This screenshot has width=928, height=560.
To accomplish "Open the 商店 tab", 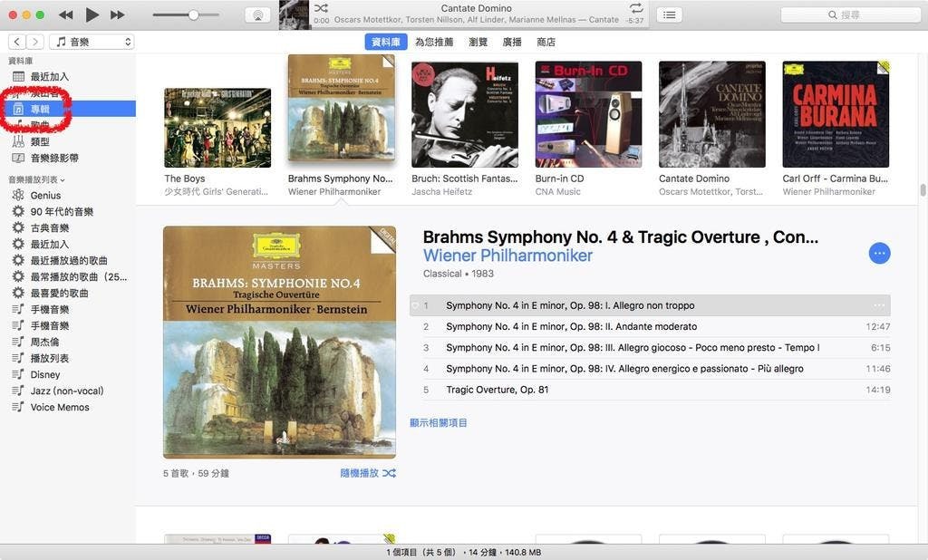I will pyautogui.click(x=546, y=42).
